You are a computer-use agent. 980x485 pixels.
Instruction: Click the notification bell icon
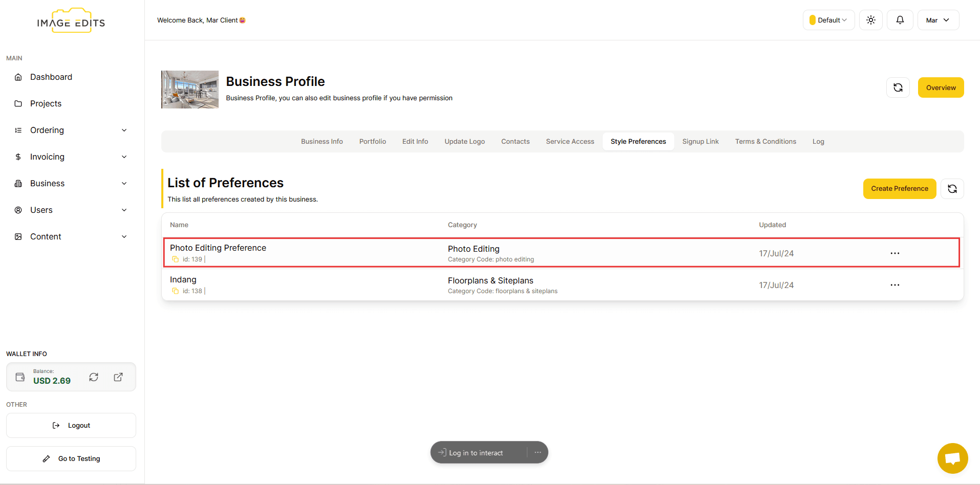click(900, 20)
